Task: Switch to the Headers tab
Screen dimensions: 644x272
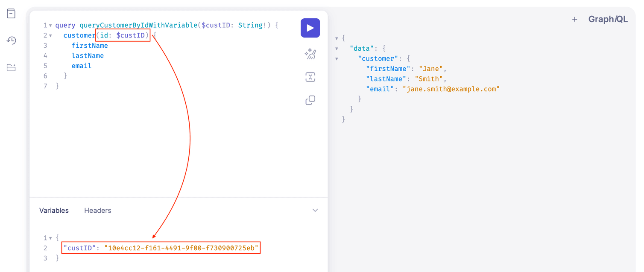Action: tap(97, 210)
